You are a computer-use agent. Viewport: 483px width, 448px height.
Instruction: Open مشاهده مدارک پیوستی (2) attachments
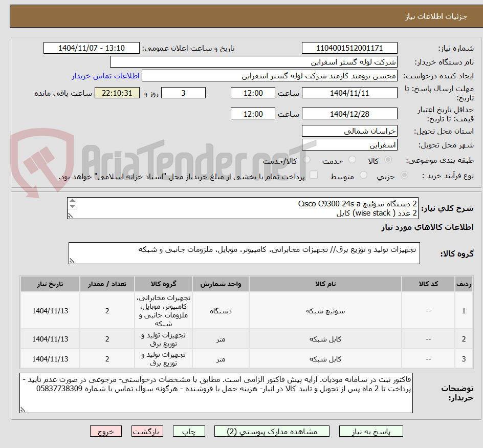click(x=272, y=431)
